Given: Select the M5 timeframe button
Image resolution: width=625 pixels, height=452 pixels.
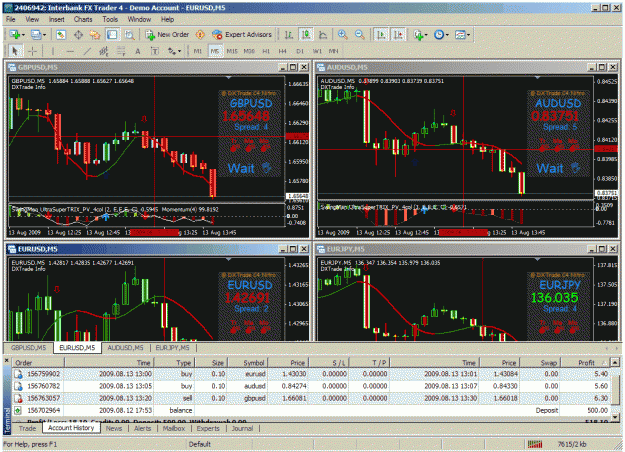Looking at the screenshot, I should tap(215, 51).
